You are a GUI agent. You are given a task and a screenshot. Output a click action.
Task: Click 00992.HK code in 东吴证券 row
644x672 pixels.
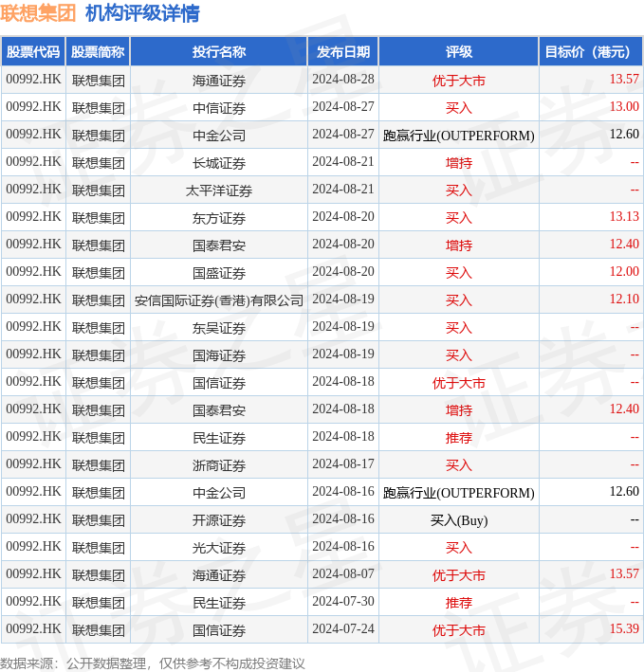click(33, 326)
